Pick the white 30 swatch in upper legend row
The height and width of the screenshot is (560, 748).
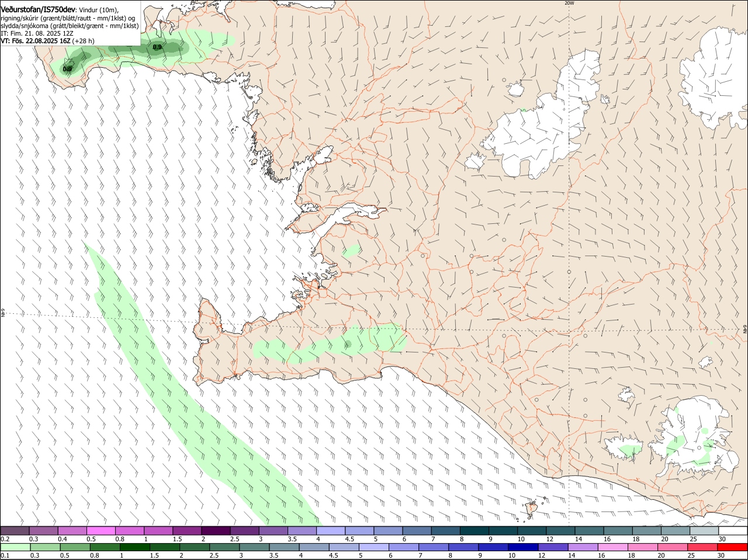pos(733,531)
